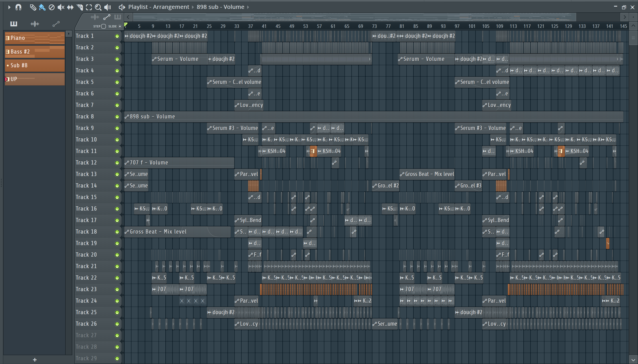Select the Piano pattern in the picker
The image size is (638, 364).
point(35,38)
